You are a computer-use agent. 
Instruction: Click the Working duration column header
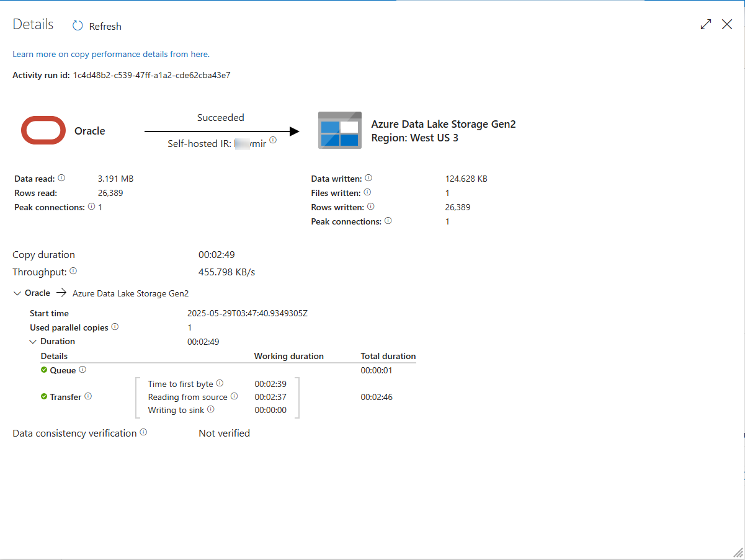point(289,357)
